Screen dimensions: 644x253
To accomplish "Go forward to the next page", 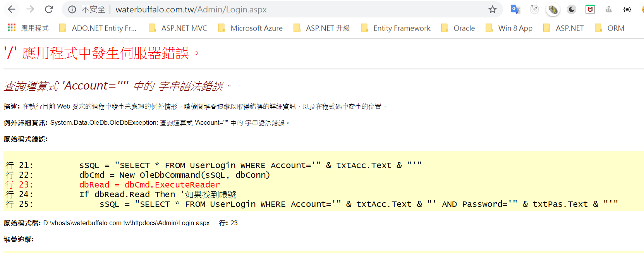I will click(30, 9).
